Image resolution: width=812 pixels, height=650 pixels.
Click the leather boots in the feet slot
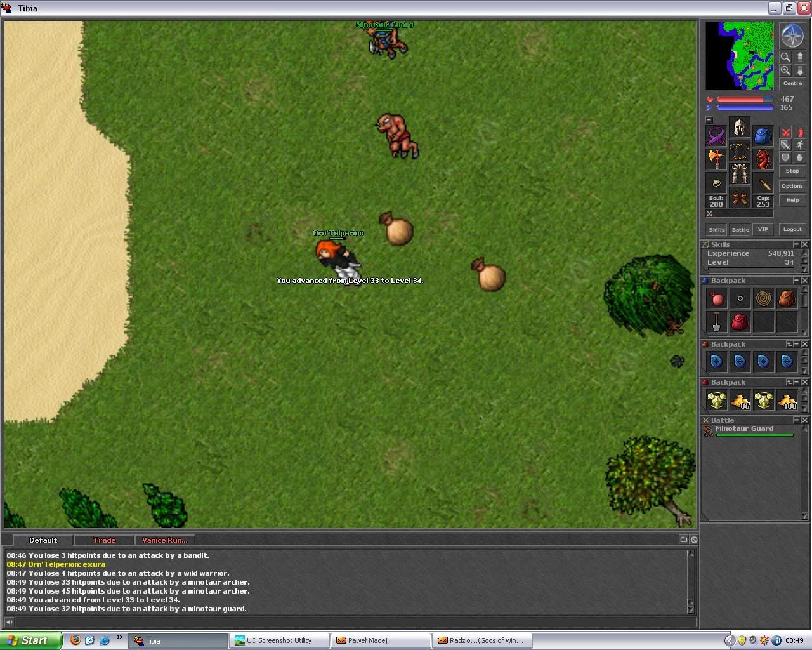(739, 198)
